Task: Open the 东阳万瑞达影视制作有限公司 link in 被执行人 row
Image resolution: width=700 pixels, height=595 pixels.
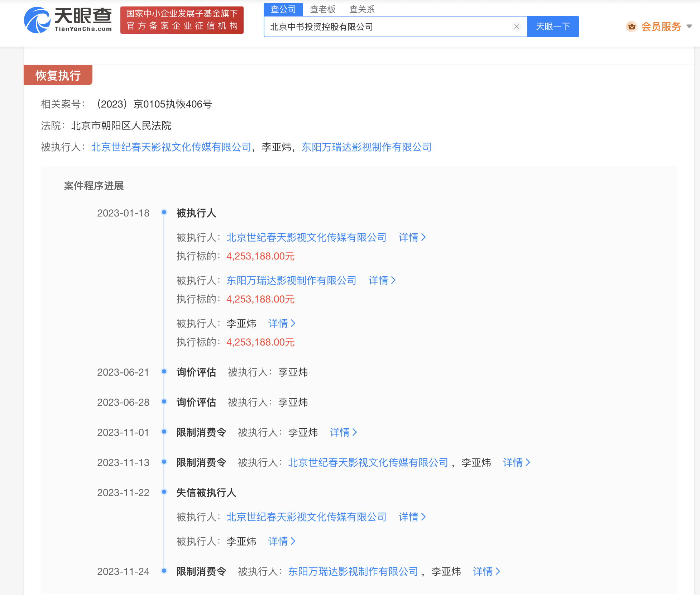Action: click(x=366, y=147)
